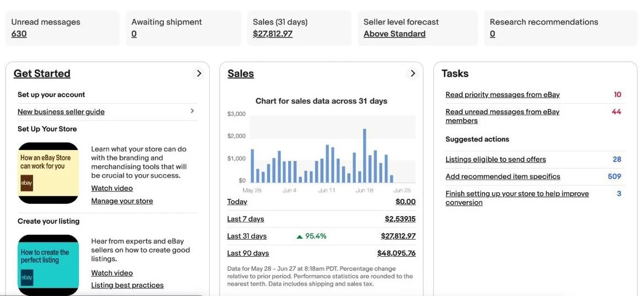Open the 630 unread messages count
This screenshot has width=644, height=296.
coord(19,34)
